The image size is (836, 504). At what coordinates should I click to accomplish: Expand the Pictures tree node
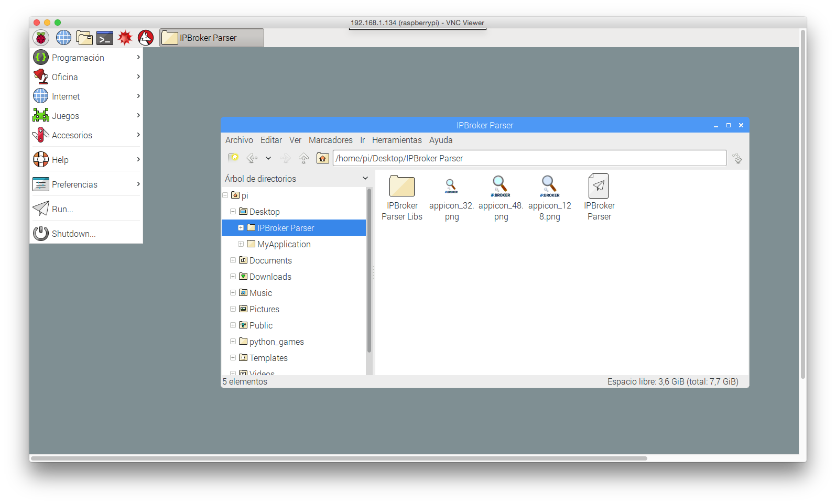[233, 309]
